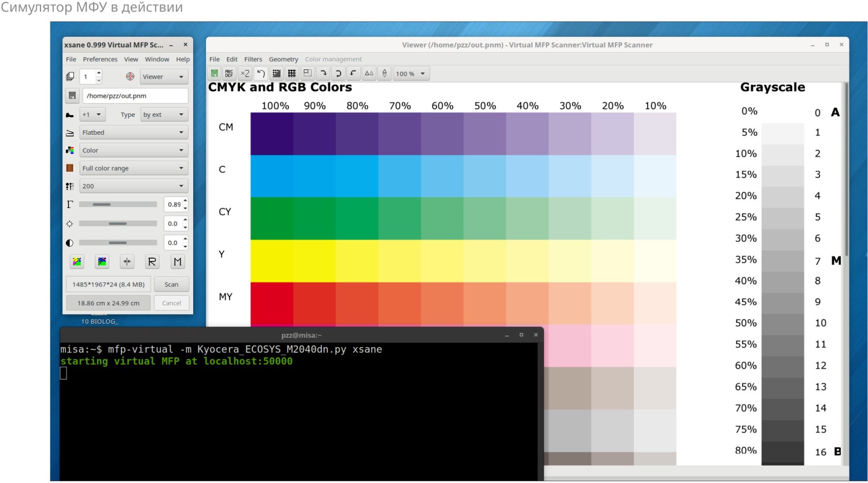Image resolution: width=868 pixels, height=483 pixels.
Task: Undo the last change in the Viewer
Action: coord(261,73)
